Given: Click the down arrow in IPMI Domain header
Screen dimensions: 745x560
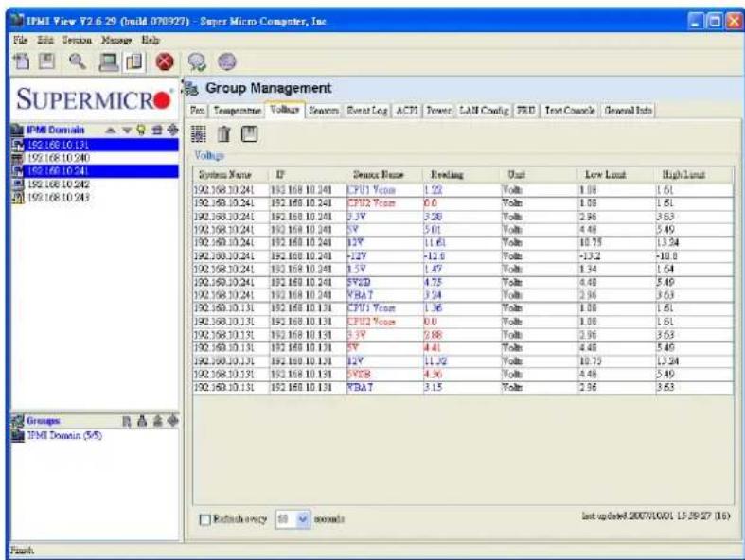Looking at the screenshot, I should point(127,131).
